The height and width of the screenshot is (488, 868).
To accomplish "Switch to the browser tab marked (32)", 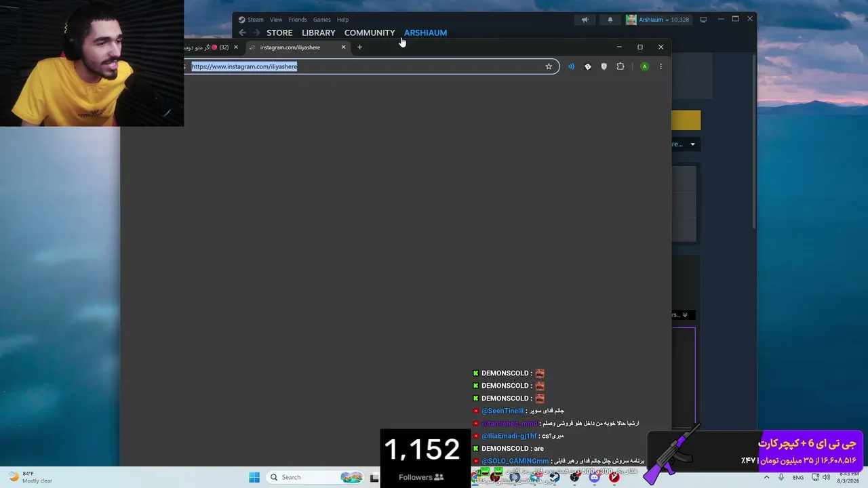I will (x=210, y=47).
